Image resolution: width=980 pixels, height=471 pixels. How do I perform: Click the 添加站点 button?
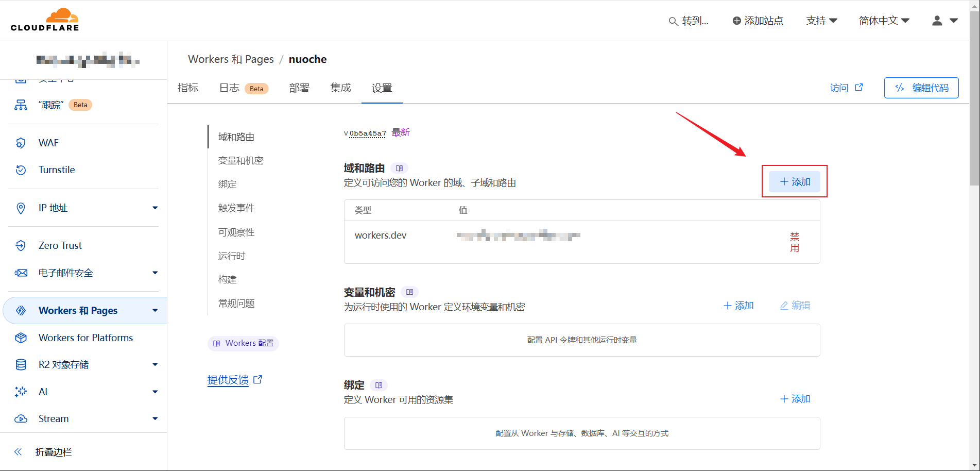(758, 21)
